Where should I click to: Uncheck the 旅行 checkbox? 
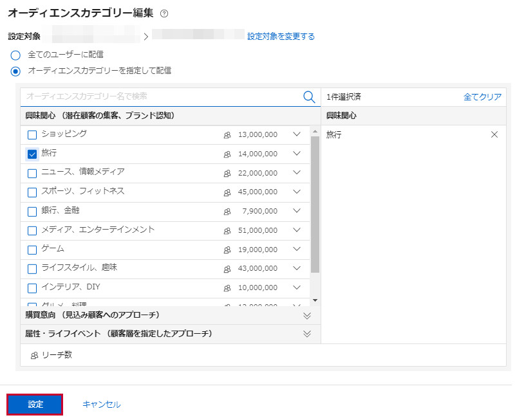32,154
